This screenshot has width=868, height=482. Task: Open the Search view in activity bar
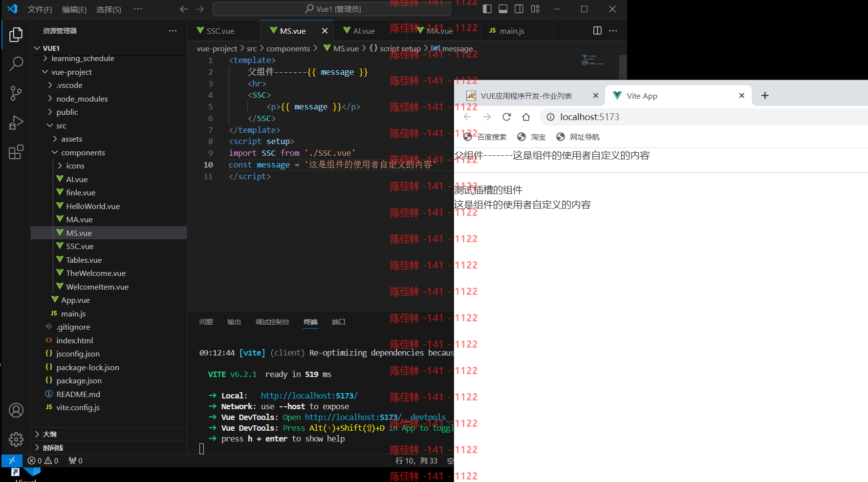16,63
